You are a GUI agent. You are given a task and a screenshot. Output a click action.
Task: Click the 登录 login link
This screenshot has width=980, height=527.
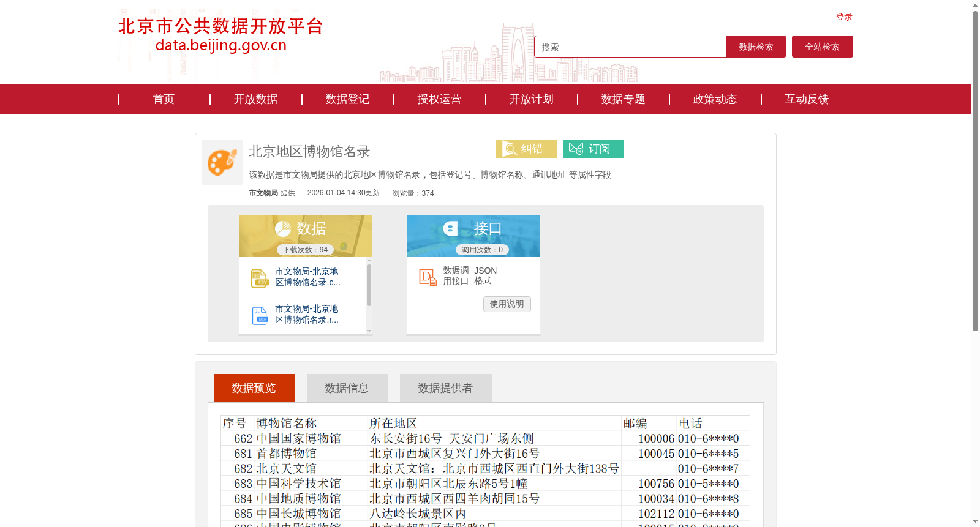click(x=844, y=17)
